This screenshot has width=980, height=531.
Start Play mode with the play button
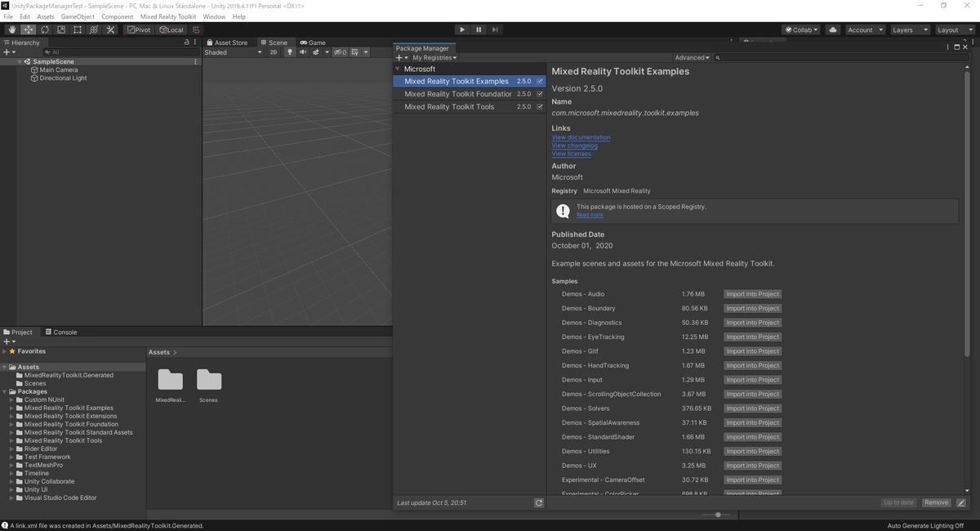pyautogui.click(x=462, y=29)
